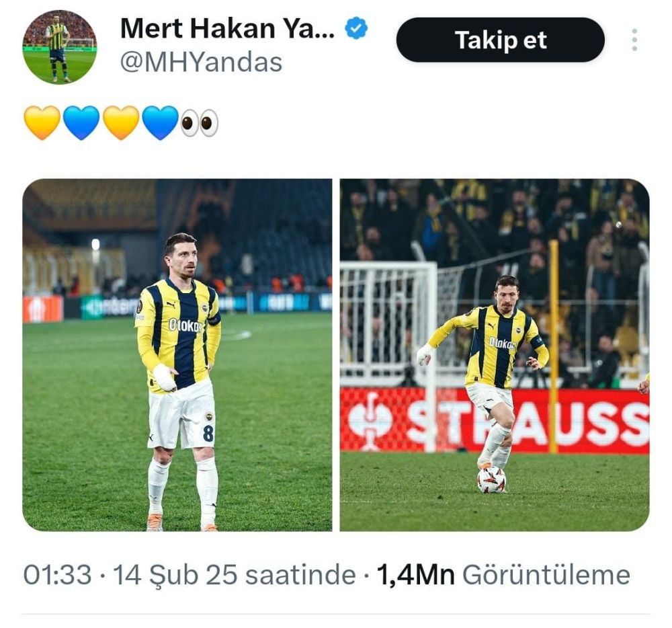Click the number 8 on player's shorts

click(208, 434)
